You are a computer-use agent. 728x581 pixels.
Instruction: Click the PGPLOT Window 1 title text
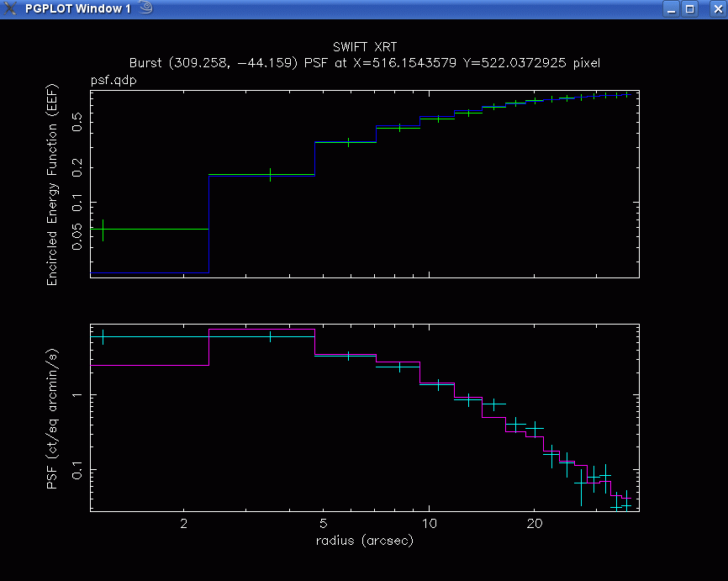click(77, 8)
